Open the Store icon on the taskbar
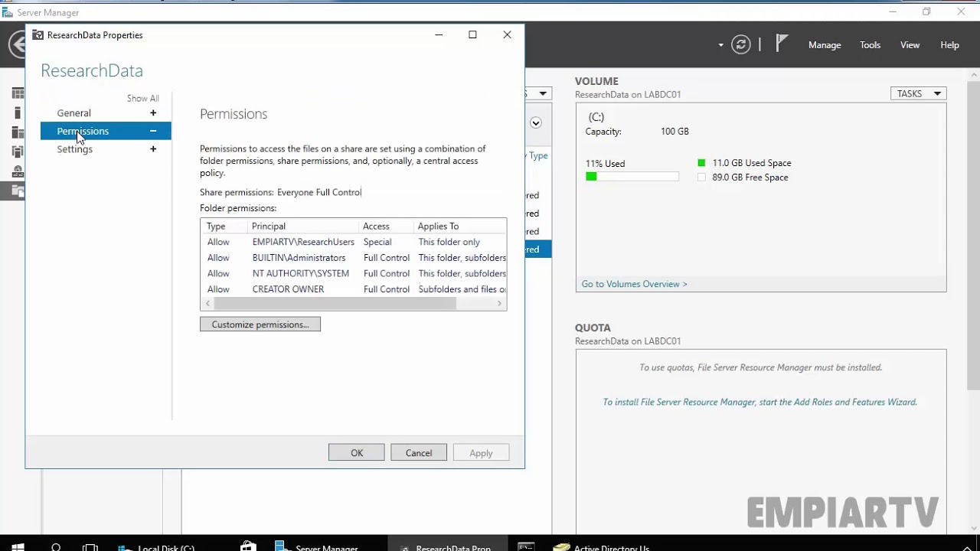 [248, 547]
